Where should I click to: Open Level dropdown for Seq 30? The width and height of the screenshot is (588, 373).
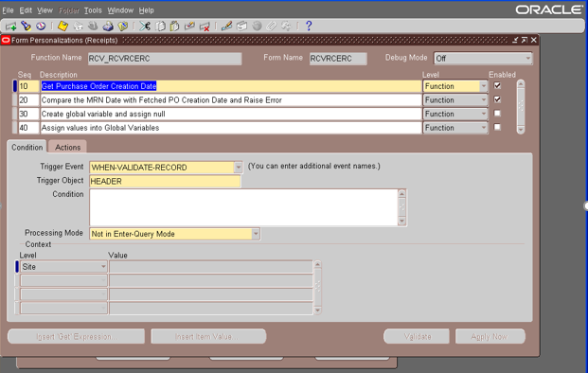coord(484,114)
